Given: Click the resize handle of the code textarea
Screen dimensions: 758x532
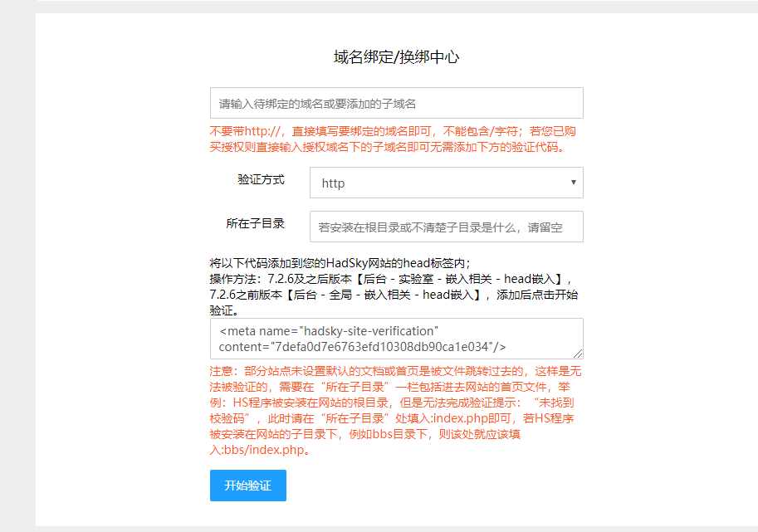Looking at the screenshot, I should coord(579,354).
